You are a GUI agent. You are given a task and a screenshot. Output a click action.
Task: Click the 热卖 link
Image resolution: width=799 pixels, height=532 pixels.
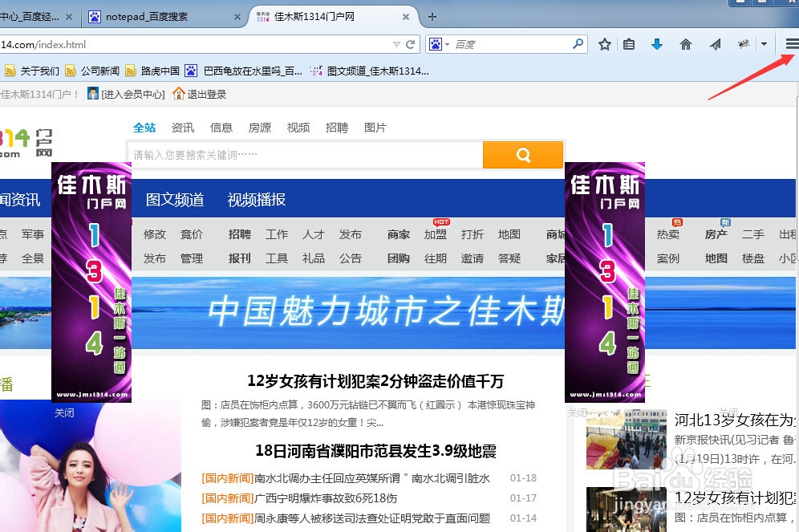coord(668,234)
